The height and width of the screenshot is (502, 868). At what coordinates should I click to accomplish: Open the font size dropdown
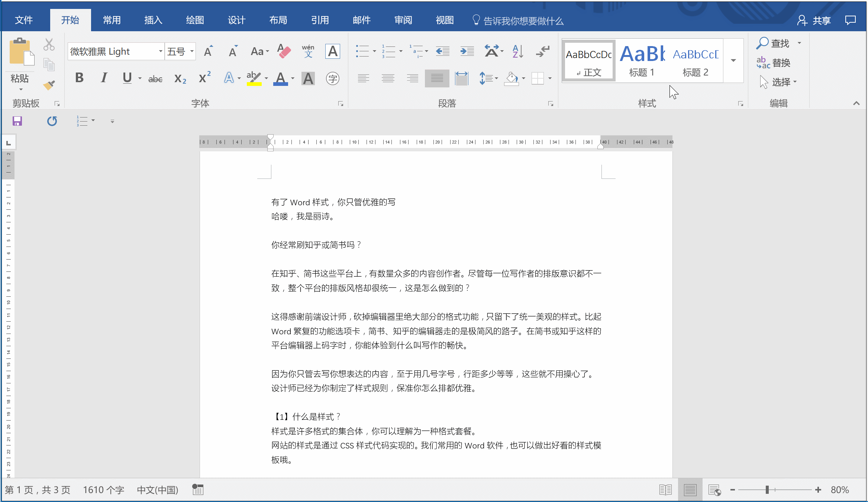click(x=192, y=51)
